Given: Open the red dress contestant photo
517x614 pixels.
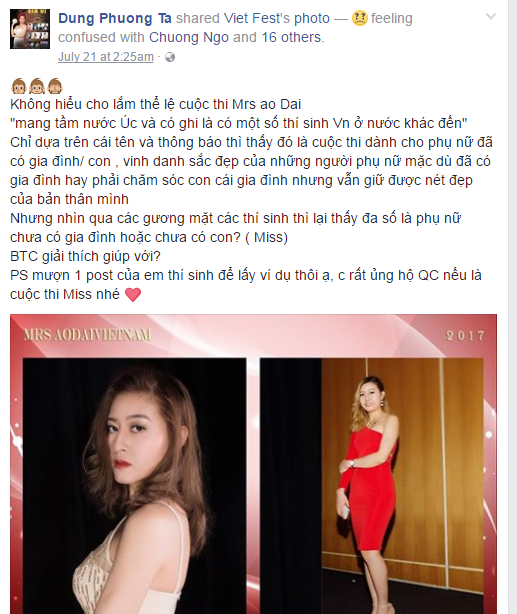Looking at the screenshot, I should coord(372,486).
